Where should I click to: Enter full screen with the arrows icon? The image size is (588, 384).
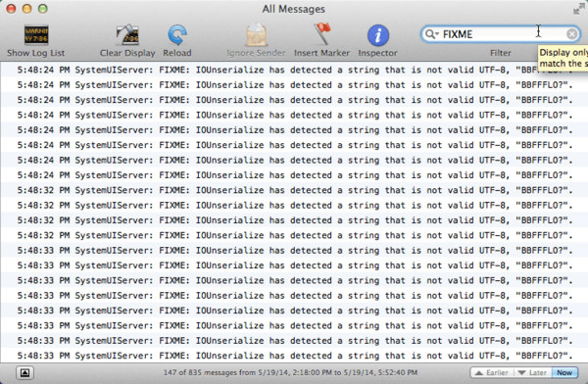[x=579, y=9]
